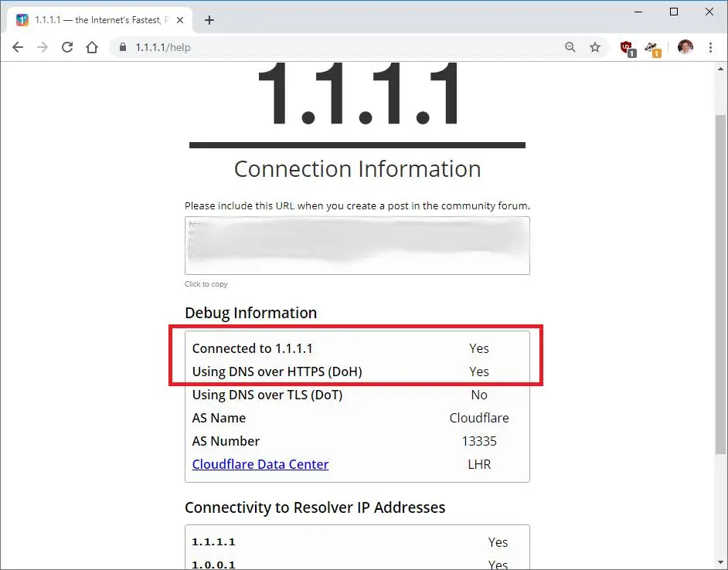View site security info via padlock icon
Viewport: 728px width, 570px height.
pos(123,47)
